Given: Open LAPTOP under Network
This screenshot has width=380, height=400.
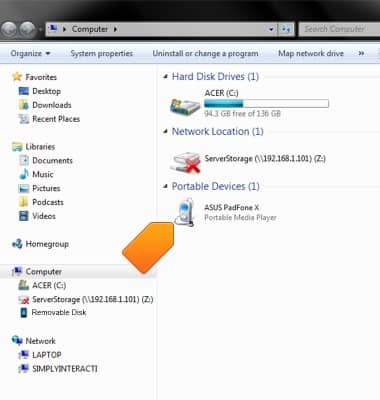Looking at the screenshot, I should [47, 355].
